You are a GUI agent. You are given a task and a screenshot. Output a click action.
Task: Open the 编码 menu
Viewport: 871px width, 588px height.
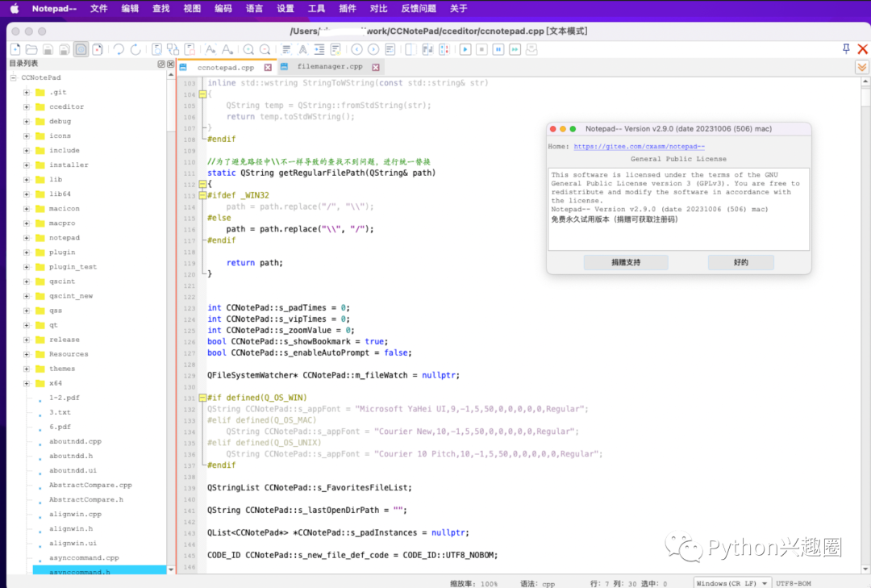(223, 8)
